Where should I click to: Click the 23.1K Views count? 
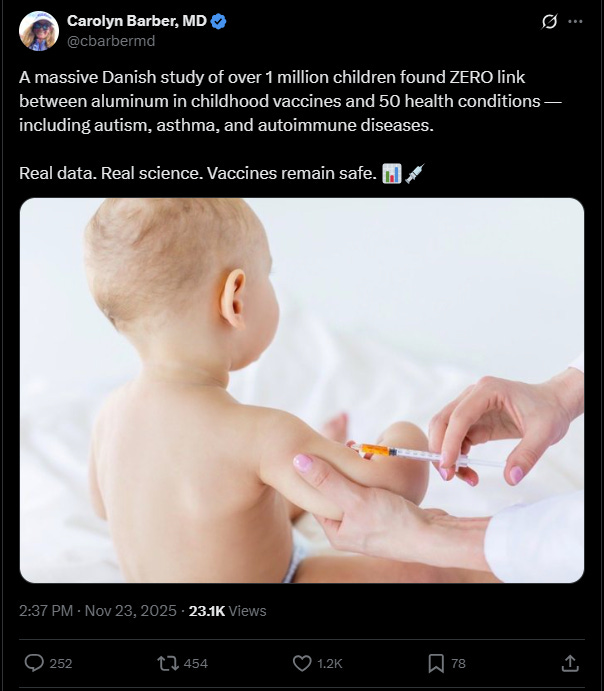click(228, 611)
